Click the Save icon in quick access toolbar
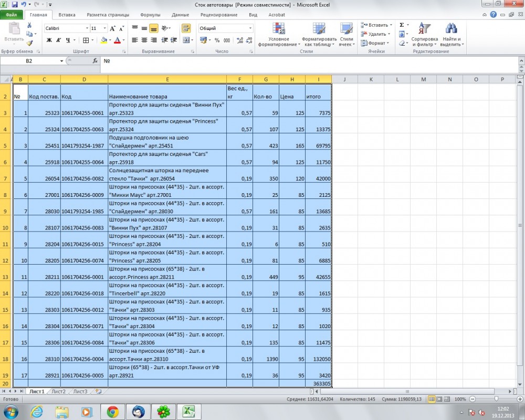525x420 pixels. tap(15, 5)
